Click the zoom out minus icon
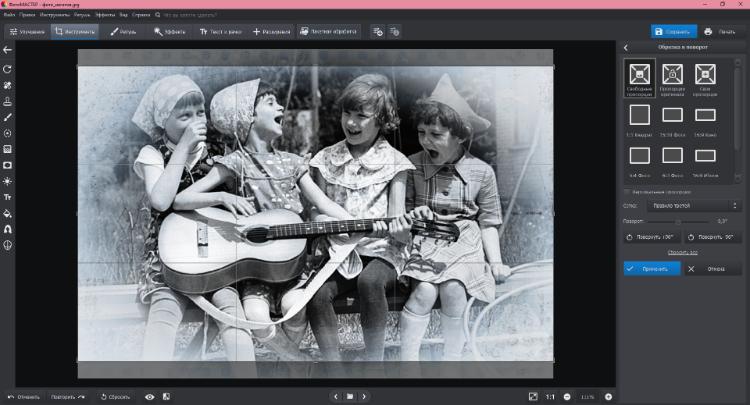The height and width of the screenshot is (405, 750). tap(566, 397)
